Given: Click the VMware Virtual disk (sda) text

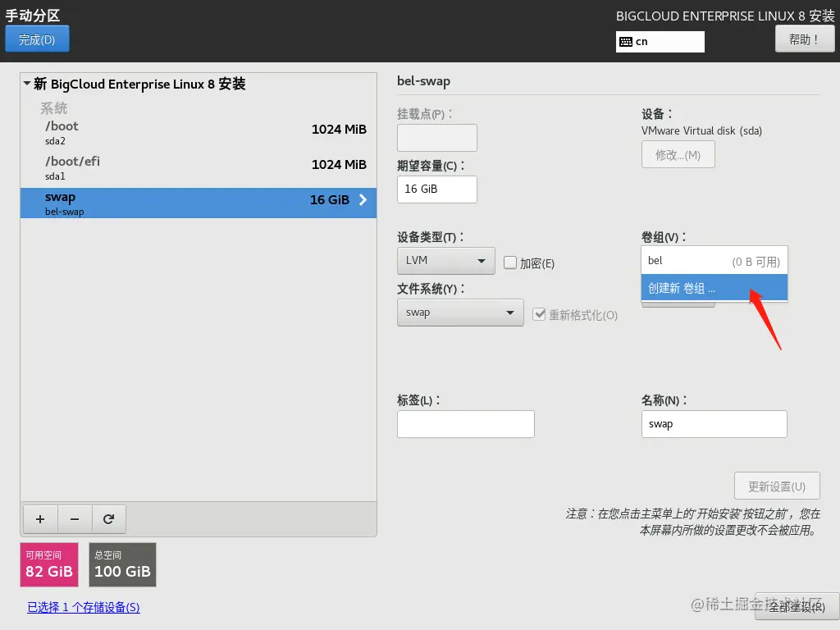Looking at the screenshot, I should point(701,130).
